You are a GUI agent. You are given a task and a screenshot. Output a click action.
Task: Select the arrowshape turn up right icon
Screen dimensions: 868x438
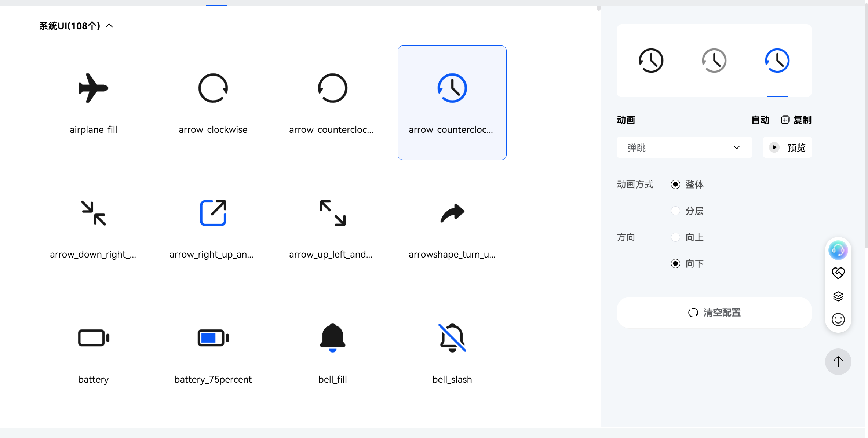(452, 213)
